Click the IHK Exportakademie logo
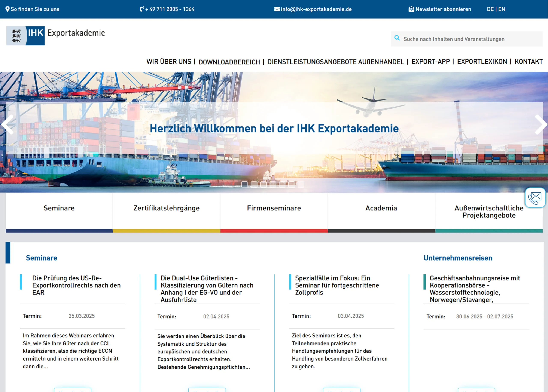 56,36
